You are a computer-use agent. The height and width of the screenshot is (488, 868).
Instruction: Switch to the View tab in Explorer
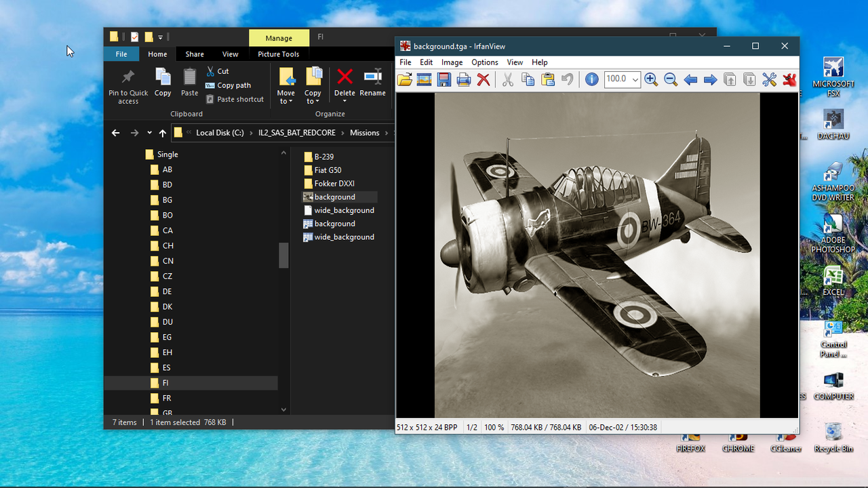click(231, 54)
